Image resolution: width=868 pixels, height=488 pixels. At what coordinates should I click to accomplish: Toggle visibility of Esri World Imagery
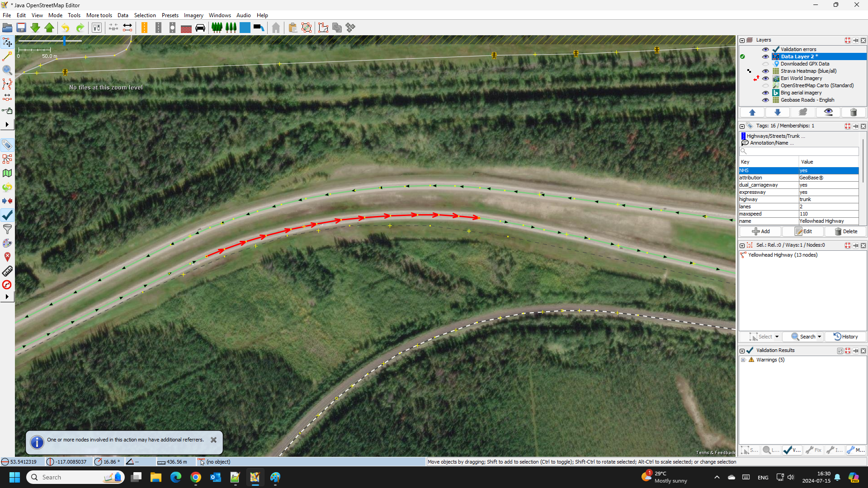point(765,78)
